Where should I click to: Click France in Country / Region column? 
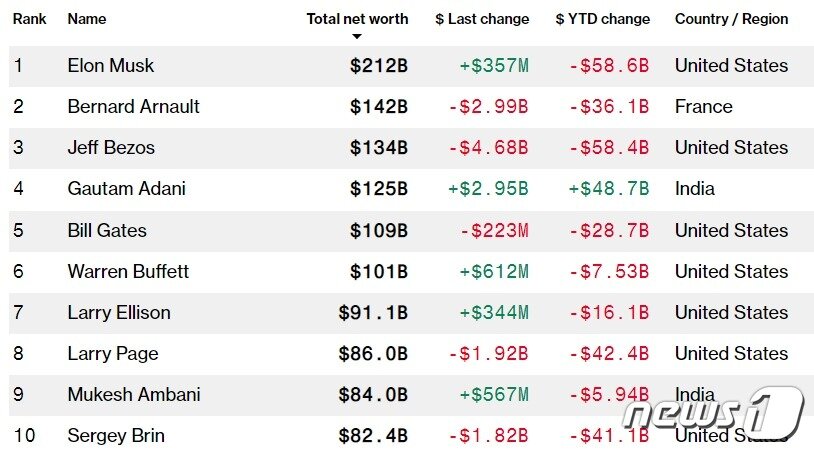703,107
